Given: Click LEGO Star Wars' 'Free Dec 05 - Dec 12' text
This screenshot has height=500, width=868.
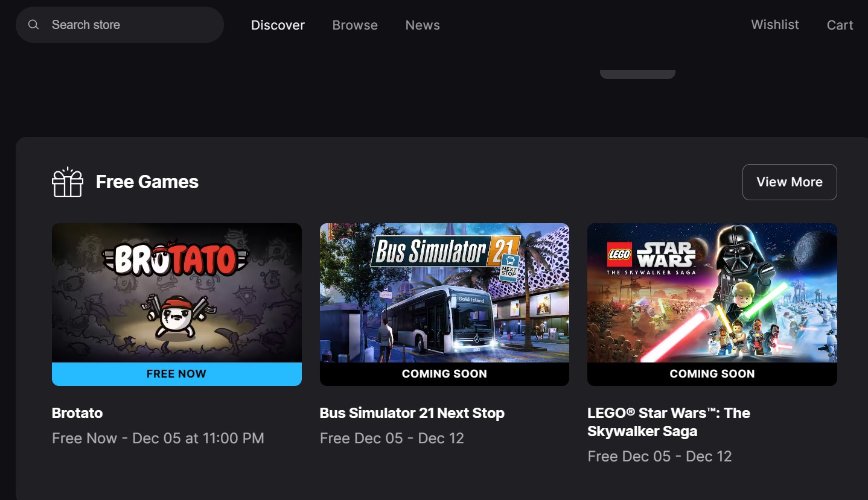Looking at the screenshot, I should (x=660, y=456).
